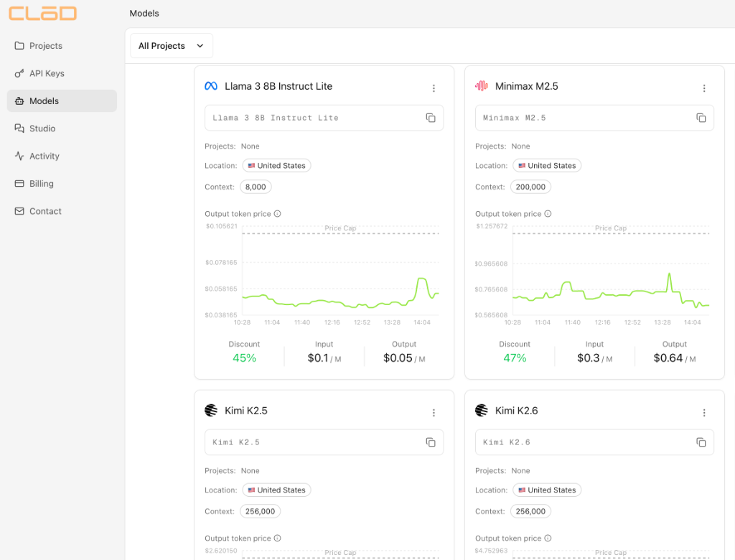Click the Kimi K2.5 card title
The image size is (735, 560).
pos(246,411)
